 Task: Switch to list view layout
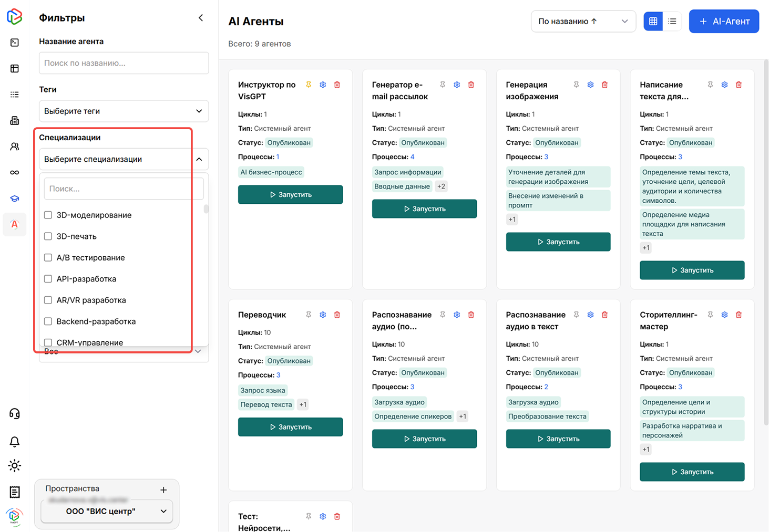click(672, 22)
